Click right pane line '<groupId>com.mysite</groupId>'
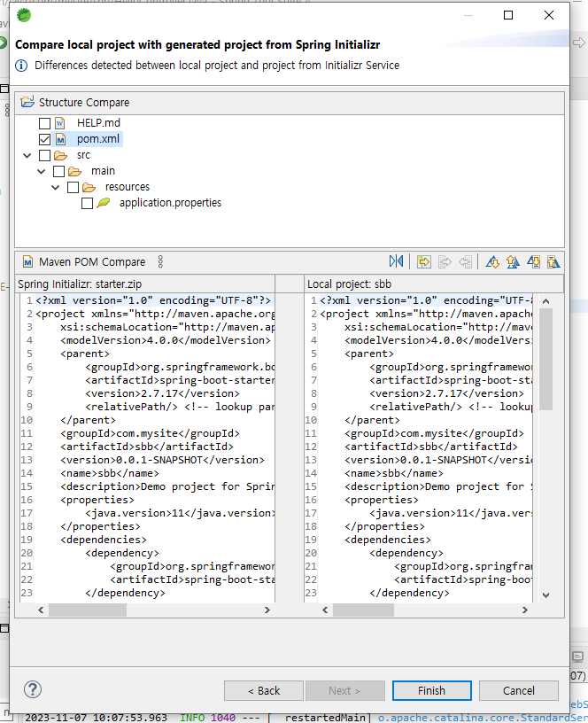Screen dimensions: 588x723 click(x=434, y=433)
